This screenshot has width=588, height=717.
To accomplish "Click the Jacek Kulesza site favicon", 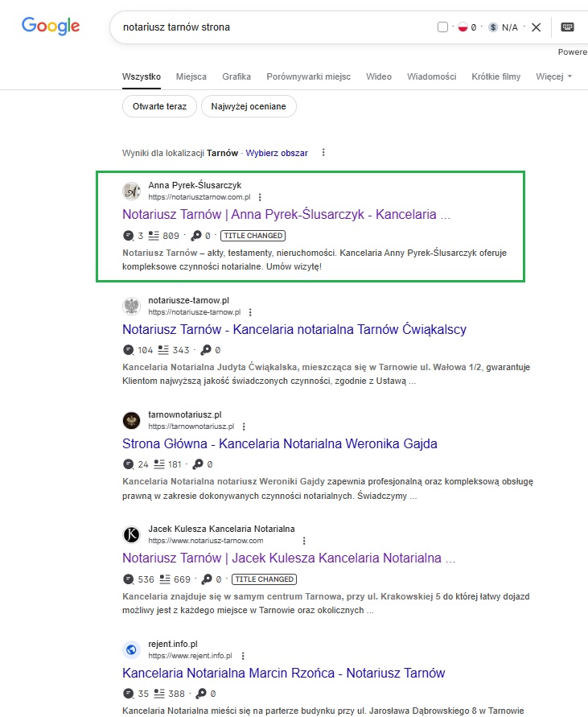I will pos(131,534).
